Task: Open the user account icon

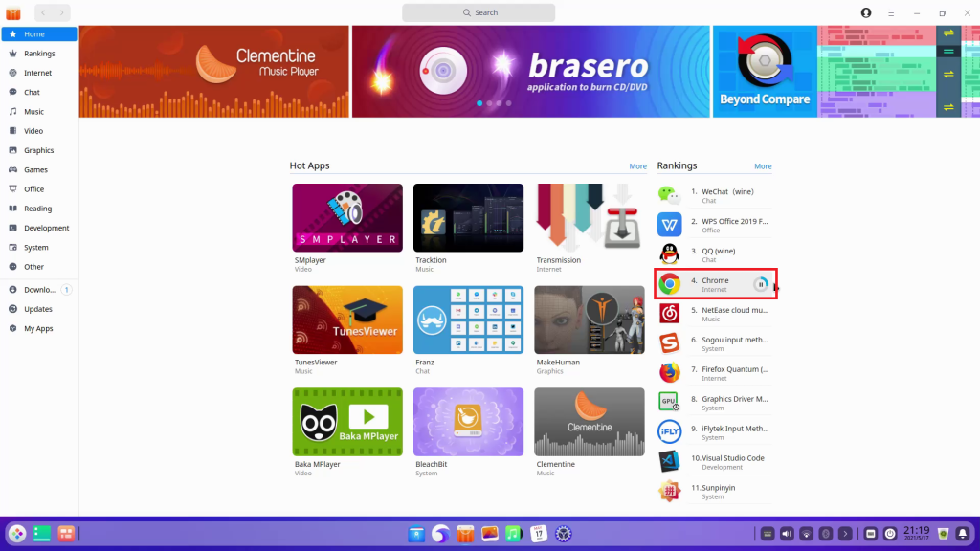Action: pos(865,12)
